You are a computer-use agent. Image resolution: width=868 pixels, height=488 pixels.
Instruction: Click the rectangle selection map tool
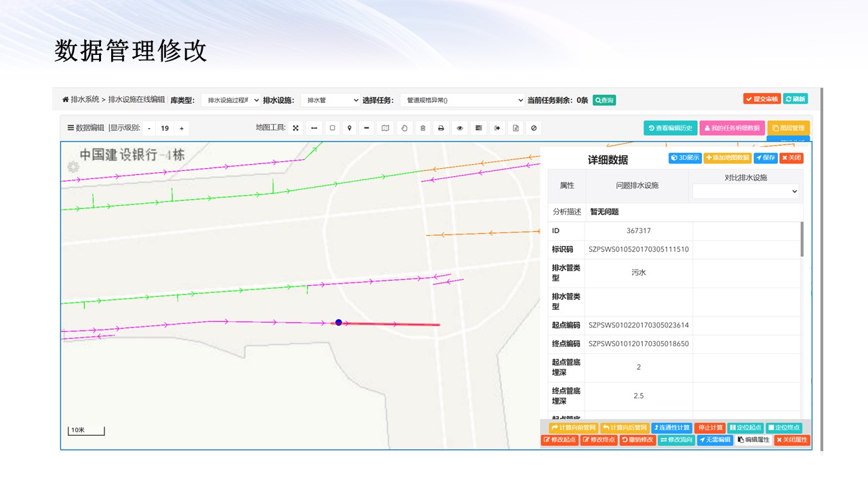(x=332, y=128)
